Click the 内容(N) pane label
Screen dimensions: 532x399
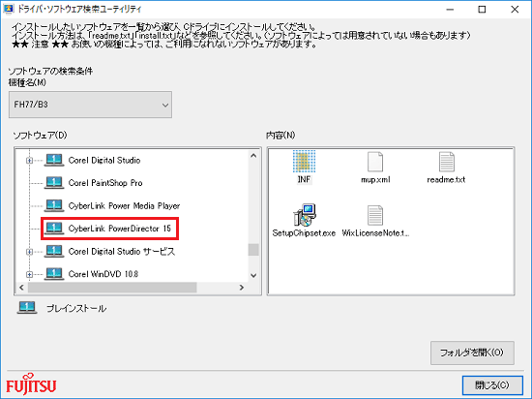pyautogui.click(x=281, y=136)
